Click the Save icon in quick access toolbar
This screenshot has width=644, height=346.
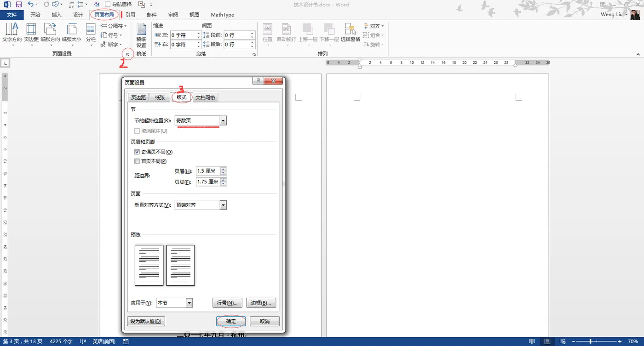(x=19, y=5)
